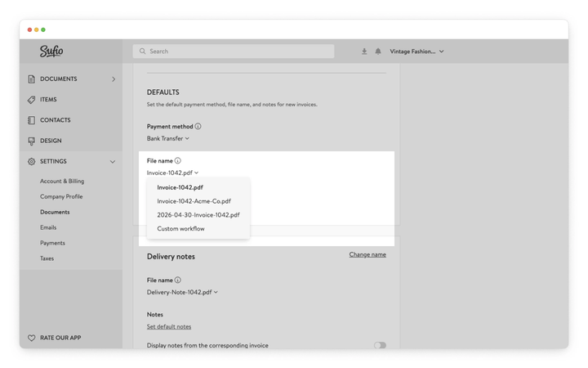Go to Items section

tap(48, 100)
